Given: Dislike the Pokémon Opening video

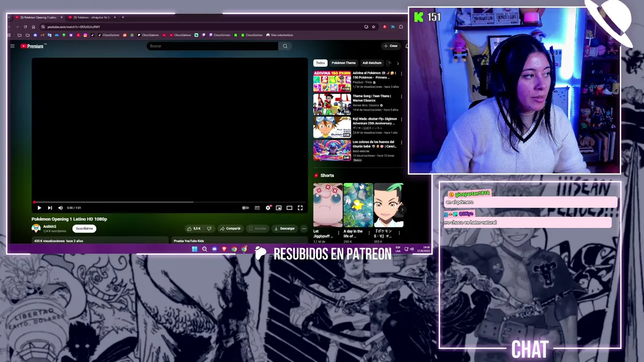Looking at the screenshot, I should [209, 228].
